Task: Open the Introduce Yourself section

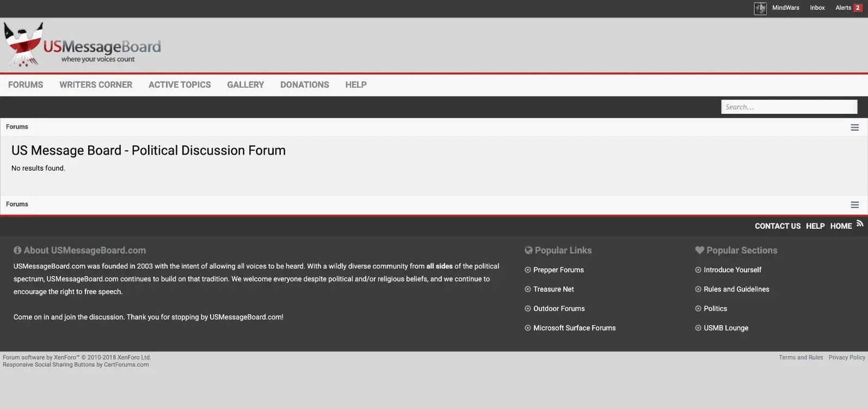Action: click(732, 270)
